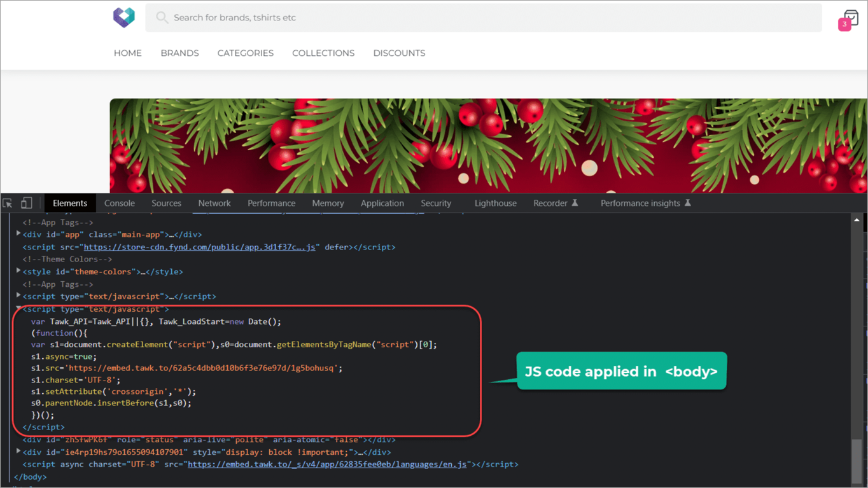Open the shopping bag cart icon

click(x=851, y=17)
